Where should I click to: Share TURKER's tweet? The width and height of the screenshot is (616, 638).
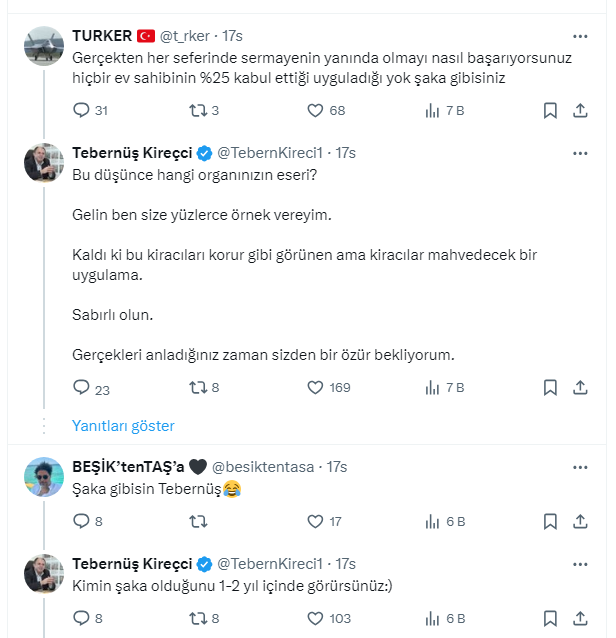point(581,111)
